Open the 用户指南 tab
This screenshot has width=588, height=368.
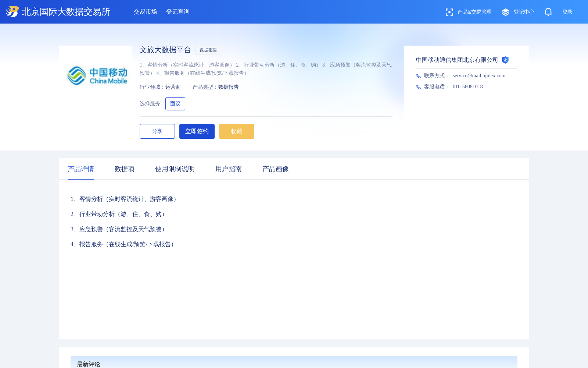point(229,169)
